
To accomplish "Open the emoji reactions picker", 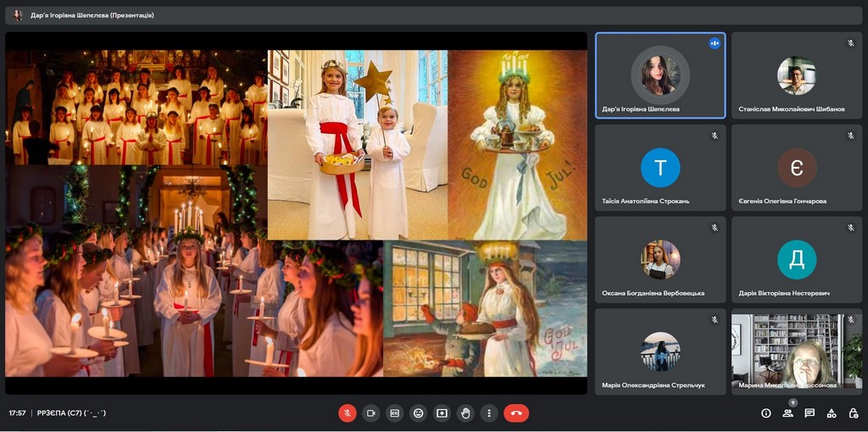I will click(418, 413).
